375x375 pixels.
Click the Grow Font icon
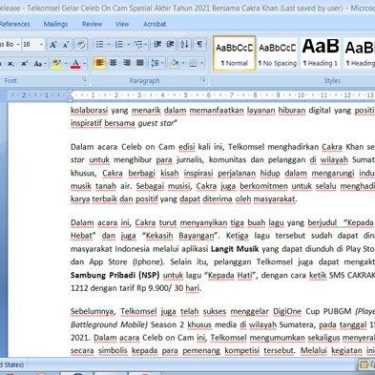53,45
